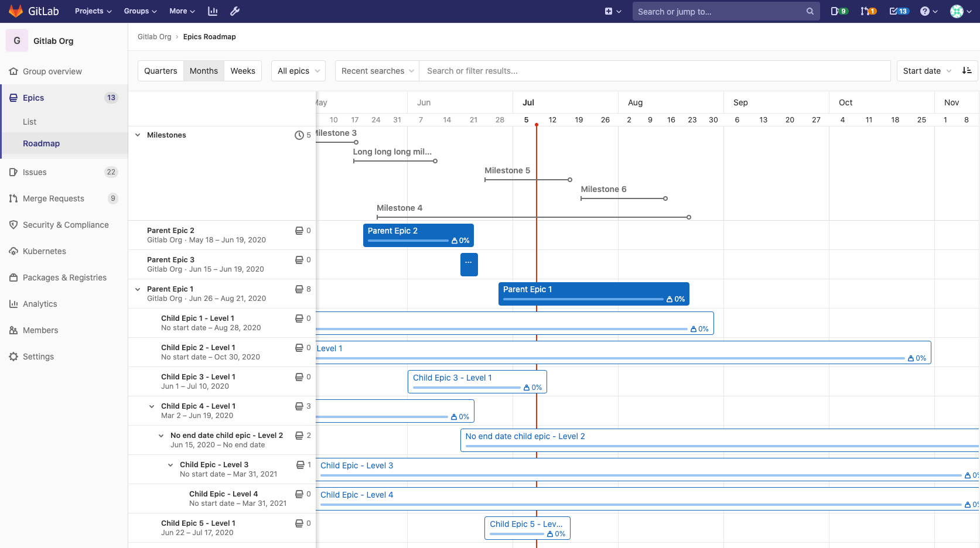
Task: Open the Admin Area wrench icon
Action: (x=234, y=11)
